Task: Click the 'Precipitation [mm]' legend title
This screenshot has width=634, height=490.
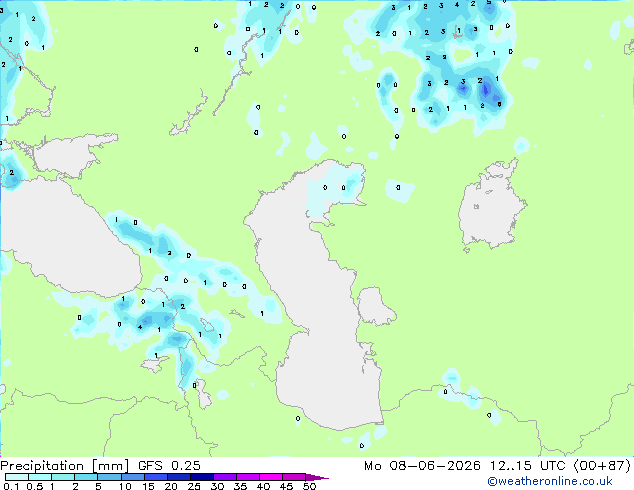Action: click(x=65, y=466)
